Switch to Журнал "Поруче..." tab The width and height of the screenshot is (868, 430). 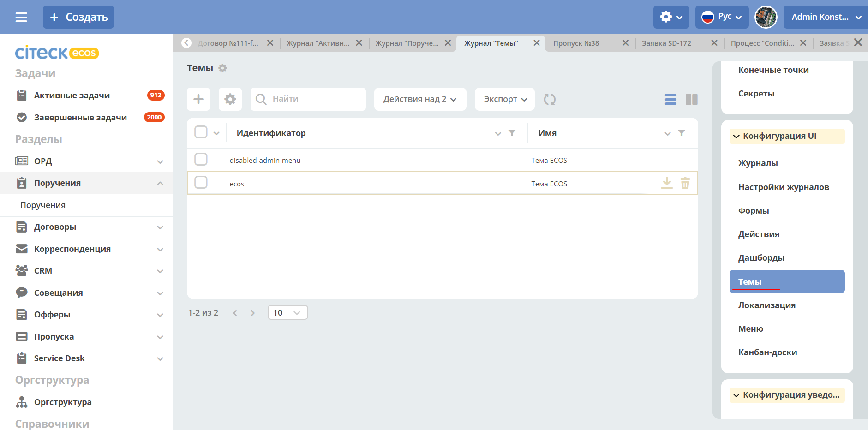click(407, 43)
